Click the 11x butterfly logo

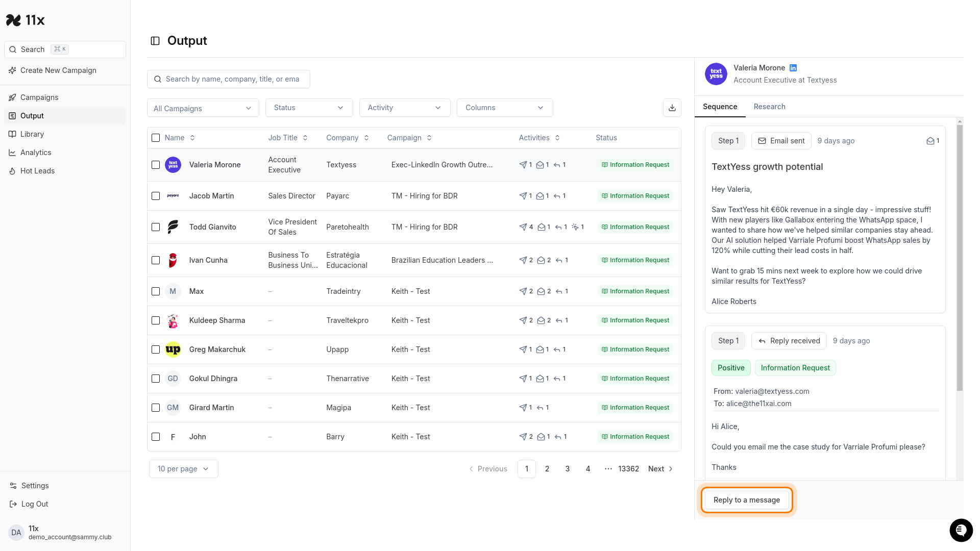(14, 20)
